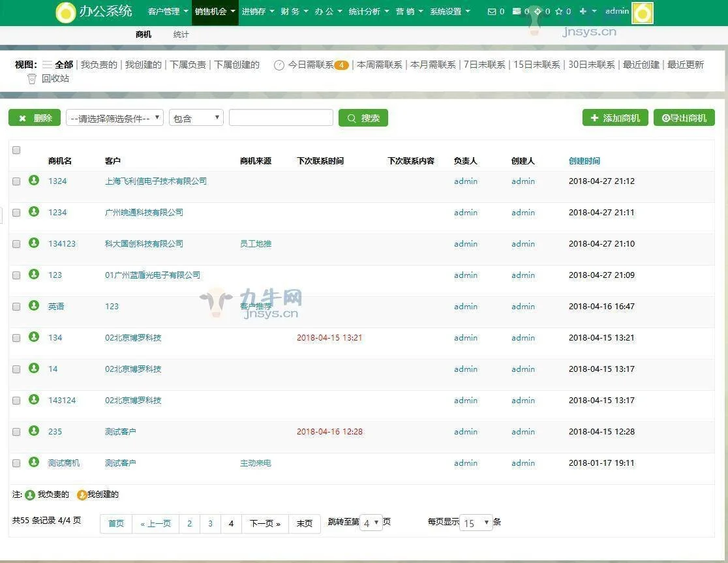
Task: Tick the checkbox for 测试商机 row
Action: [x=16, y=463]
